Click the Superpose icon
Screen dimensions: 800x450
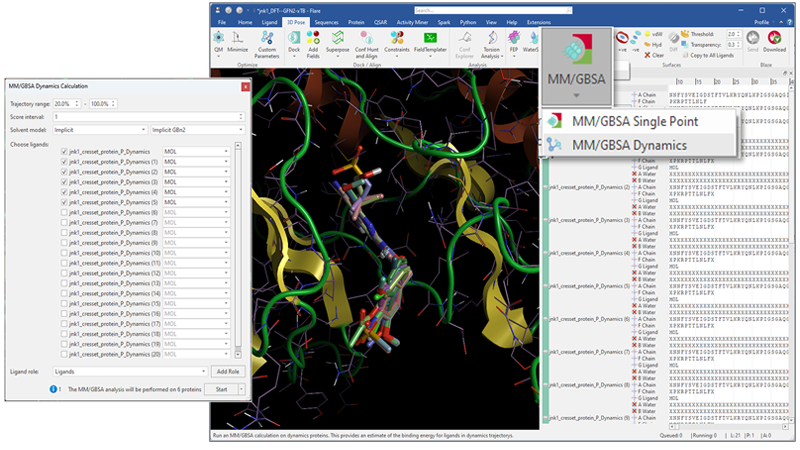tap(337, 38)
